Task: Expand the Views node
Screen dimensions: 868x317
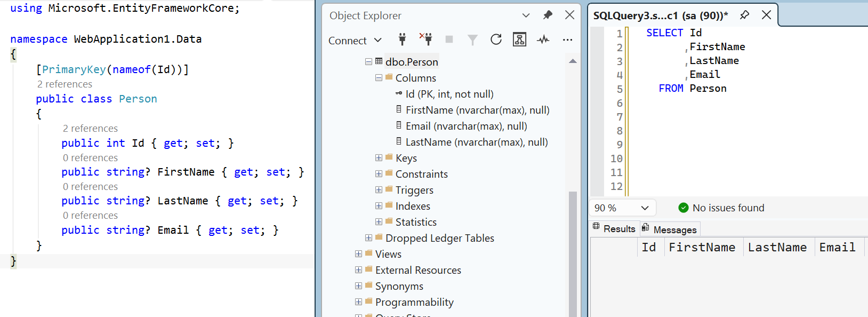Action: click(358, 253)
